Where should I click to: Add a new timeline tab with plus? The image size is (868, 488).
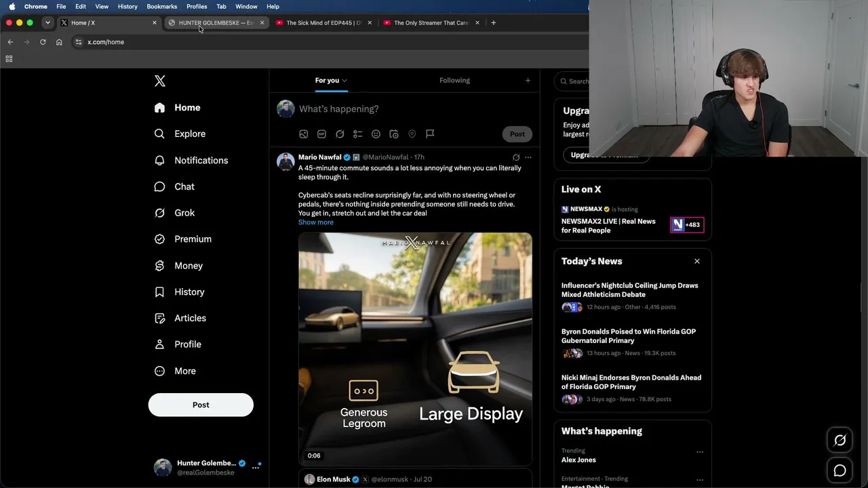[x=528, y=81]
